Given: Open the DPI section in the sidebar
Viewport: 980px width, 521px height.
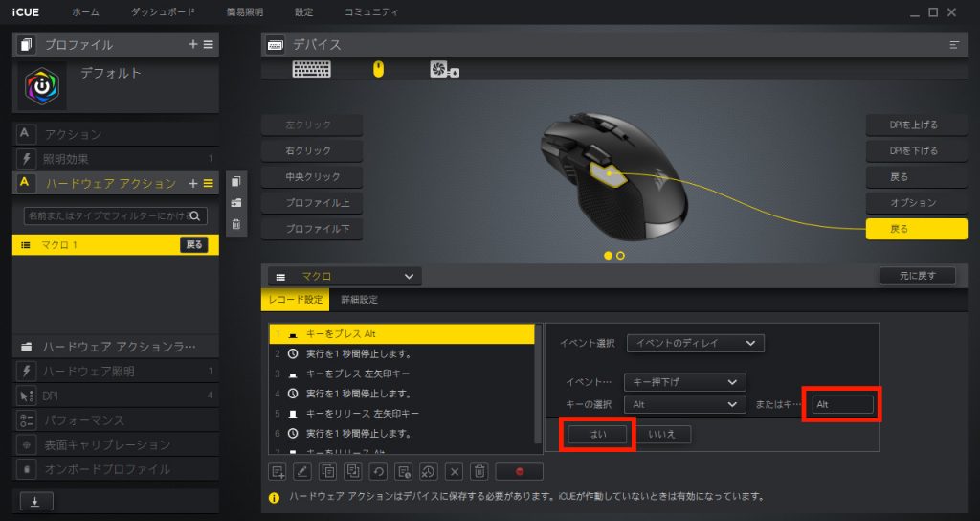Looking at the screenshot, I should pyautogui.click(x=116, y=396).
